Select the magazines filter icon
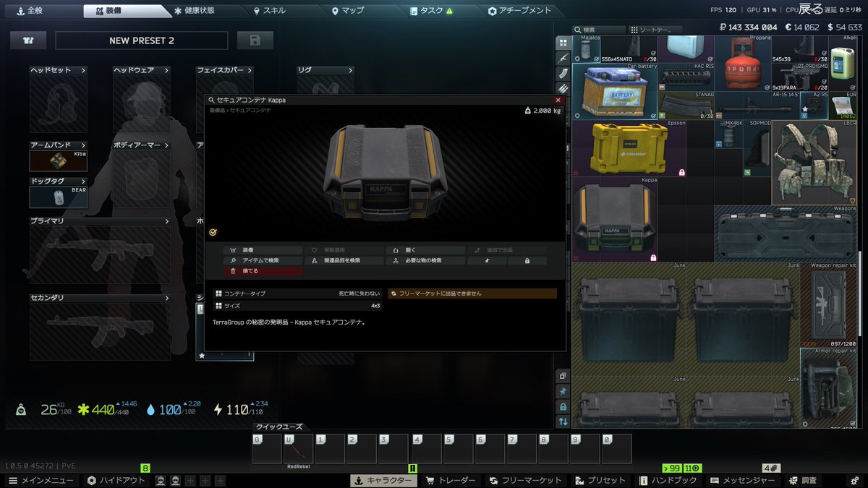The image size is (868, 488). 563,73
